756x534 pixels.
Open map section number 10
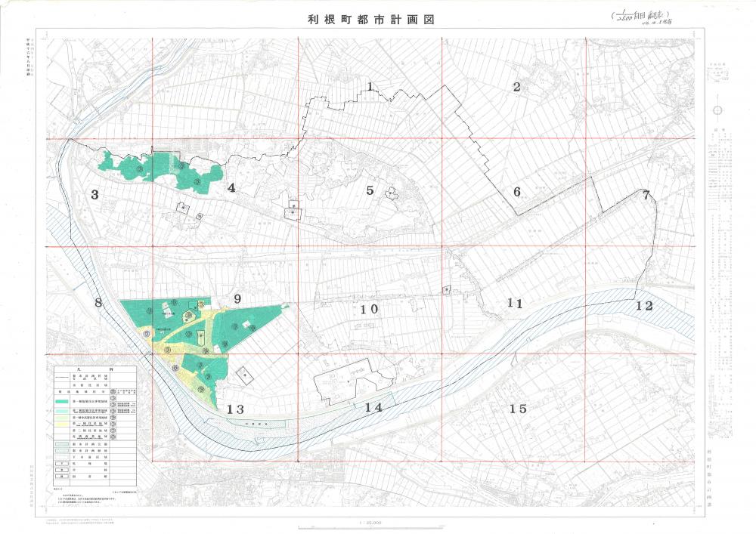[370, 310]
